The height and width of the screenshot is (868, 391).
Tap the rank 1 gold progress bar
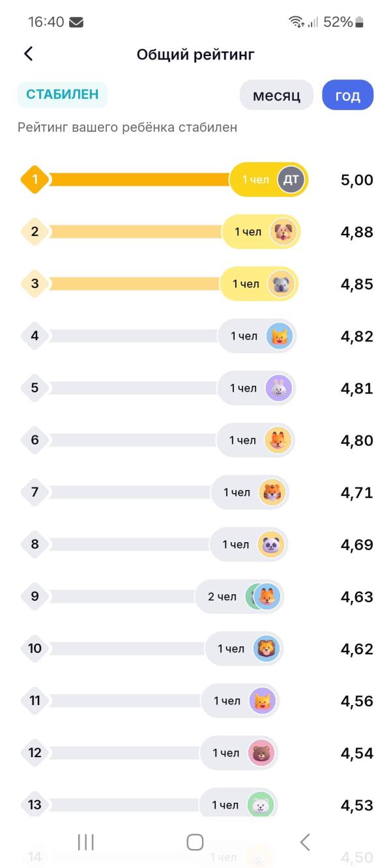(x=138, y=179)
